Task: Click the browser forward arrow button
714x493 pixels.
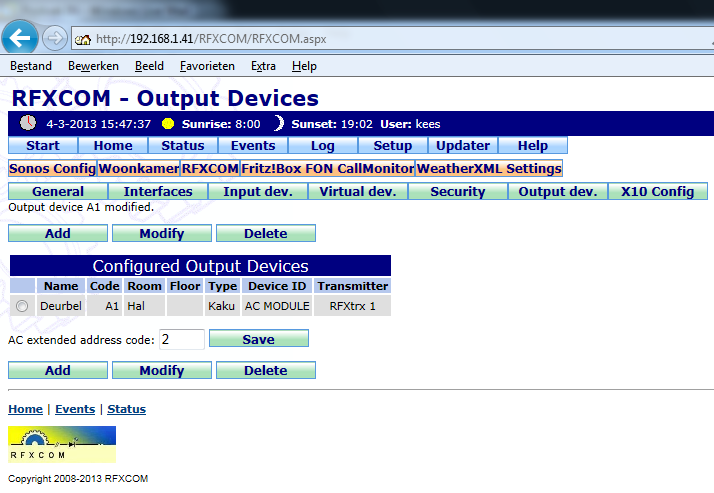Action: tap(54, 38)
